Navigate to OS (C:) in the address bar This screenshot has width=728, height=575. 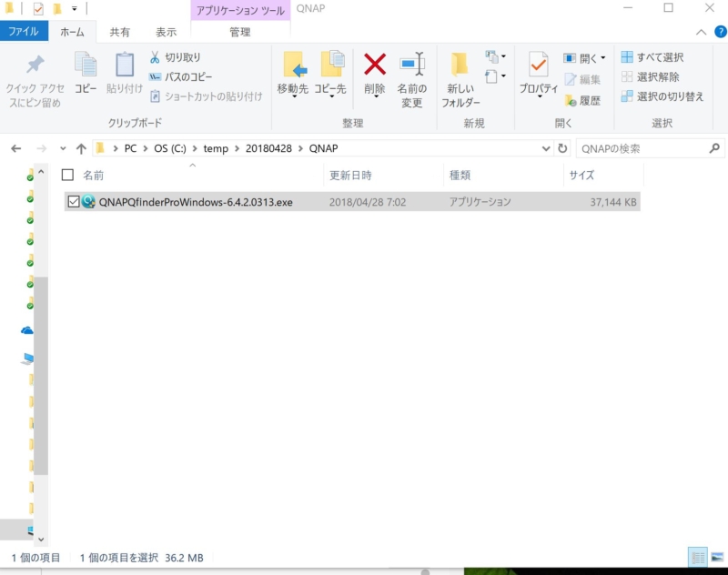tap(170, 148)
